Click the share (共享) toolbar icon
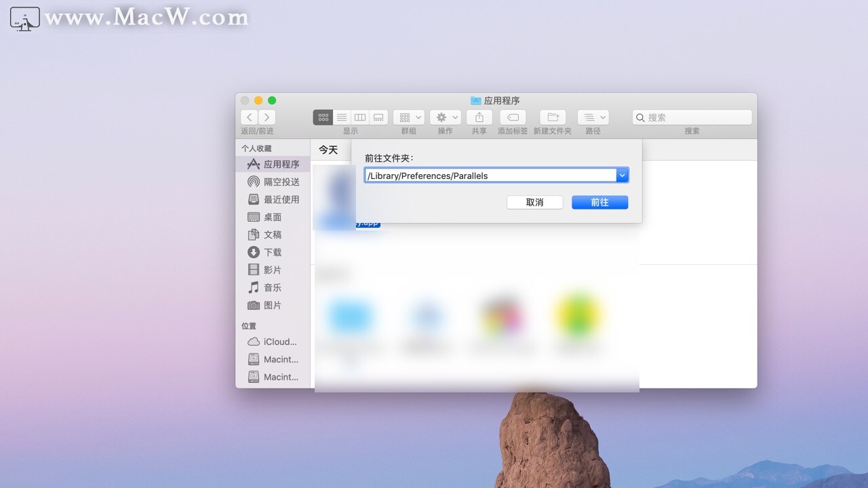This screenshot has height=488, width=868. 479,117
